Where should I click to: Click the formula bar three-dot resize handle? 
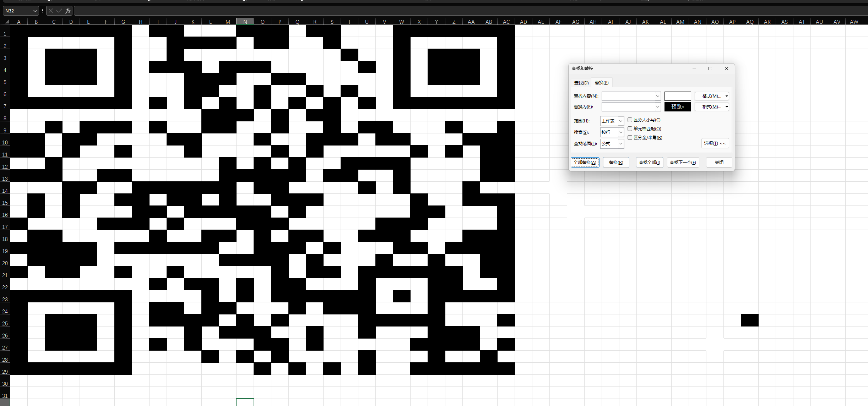(43, 11)
